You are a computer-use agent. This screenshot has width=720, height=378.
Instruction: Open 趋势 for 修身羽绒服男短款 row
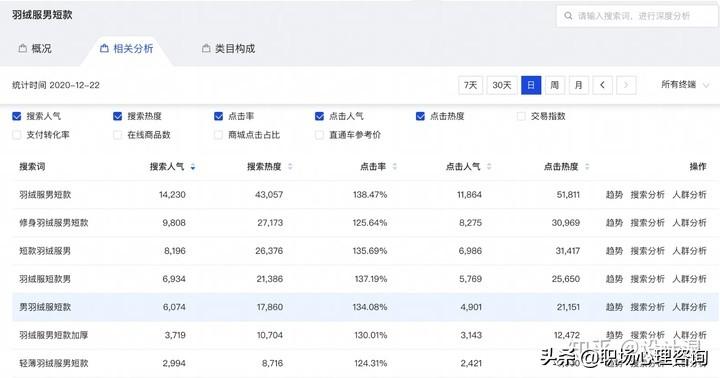click(614, 223)
